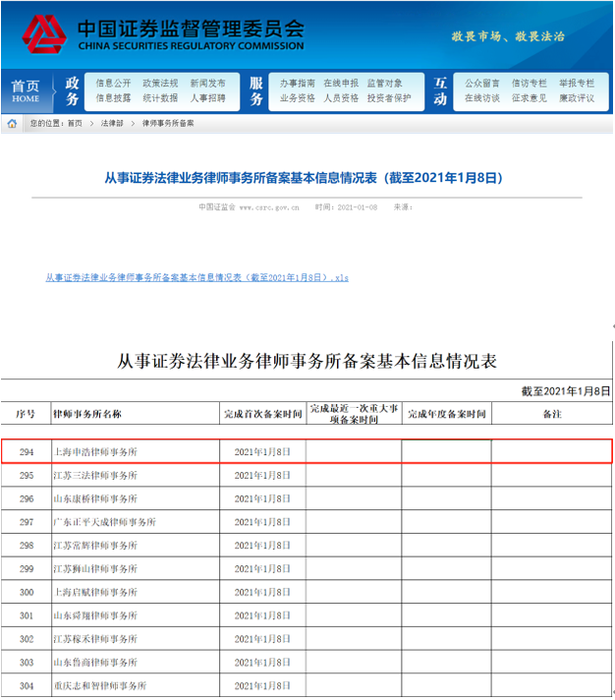Image resolution: width=615 pixels, height=700 pixels.
Task: Go to 在线申报 under 服务
Action: [341, 83]
